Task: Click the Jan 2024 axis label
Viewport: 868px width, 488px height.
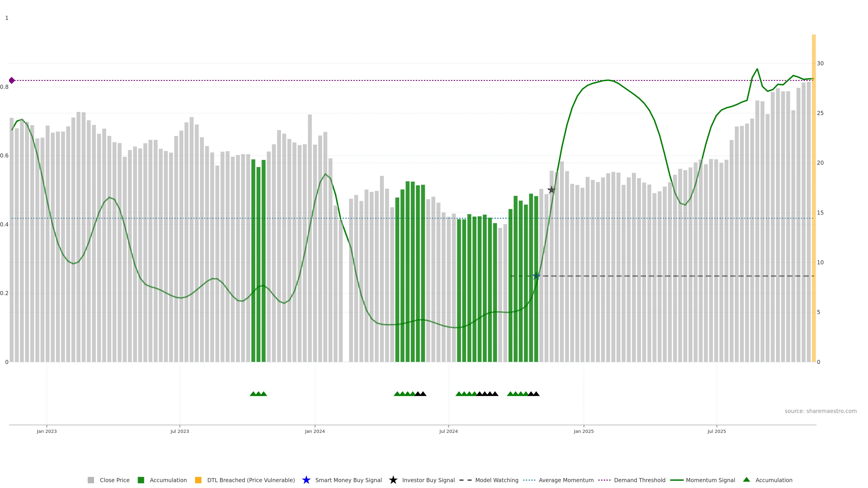Action: (x=315, y=432)
